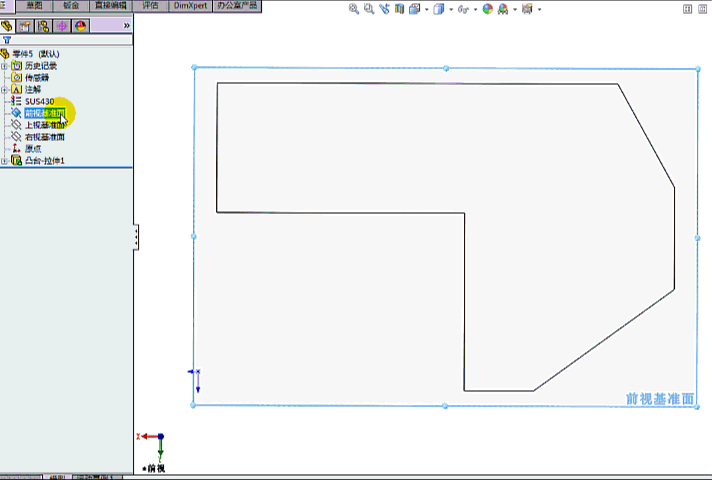
Task: Switch to the 办公室产品 tab
Action: [237, 5]
